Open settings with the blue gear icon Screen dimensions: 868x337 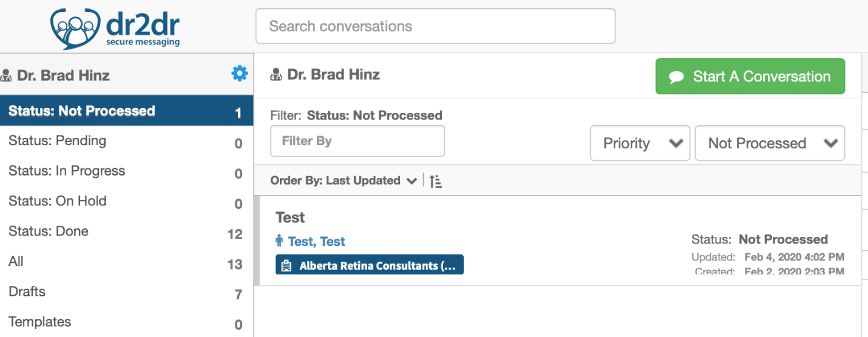(240, 74)
